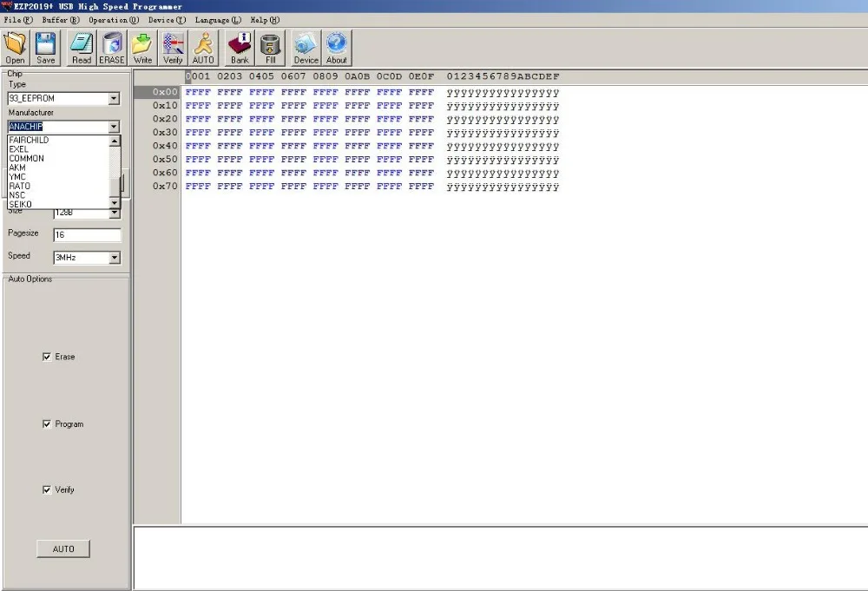Click the ASCII column text in row 0x30
This screenshot has width=868, height=591.
503,134
